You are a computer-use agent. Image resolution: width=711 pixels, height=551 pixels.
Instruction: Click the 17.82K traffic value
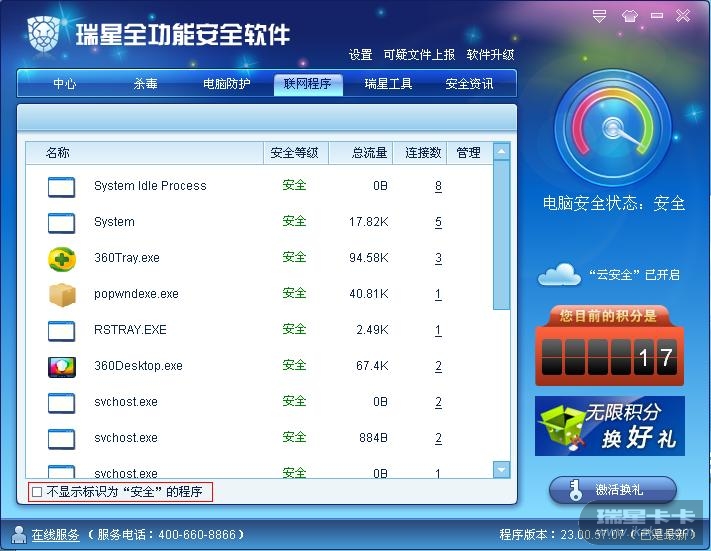point(369,222)
